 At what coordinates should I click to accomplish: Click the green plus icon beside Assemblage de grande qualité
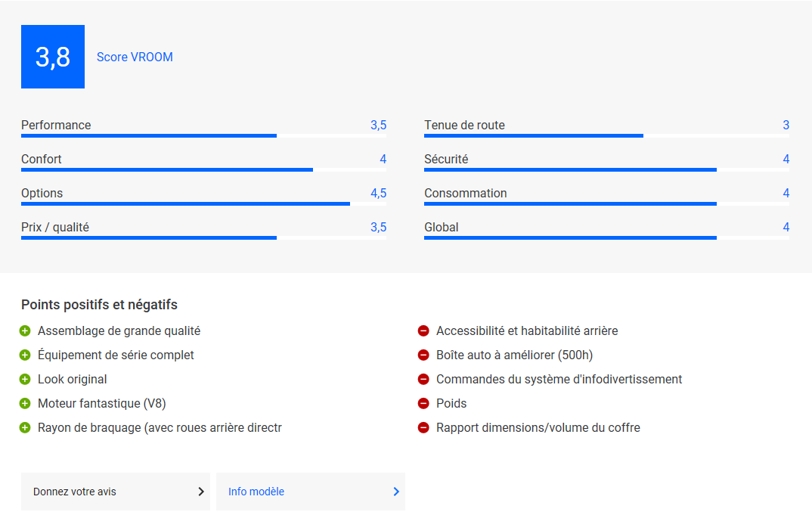click(25, 331)
